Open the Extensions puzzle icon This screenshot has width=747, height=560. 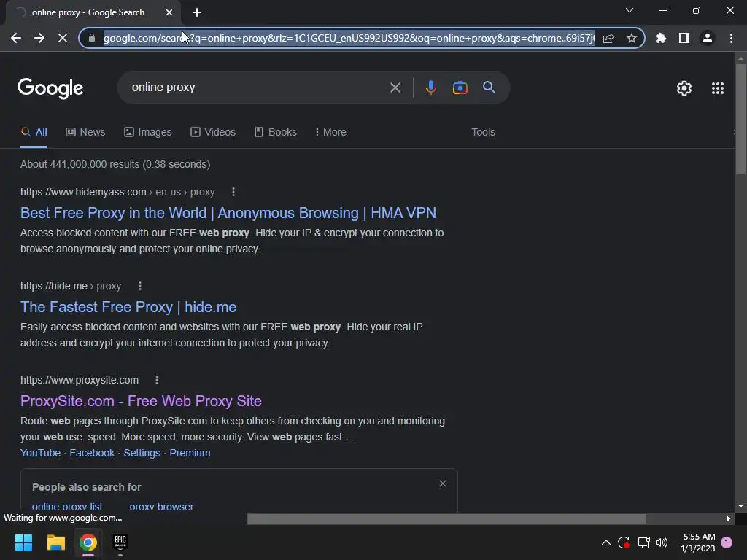661,38
